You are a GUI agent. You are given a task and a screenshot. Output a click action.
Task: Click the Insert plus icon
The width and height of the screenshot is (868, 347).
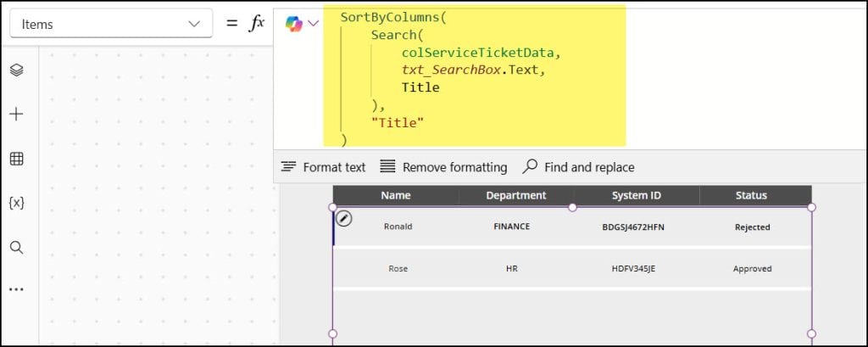(x=17, y=115)
